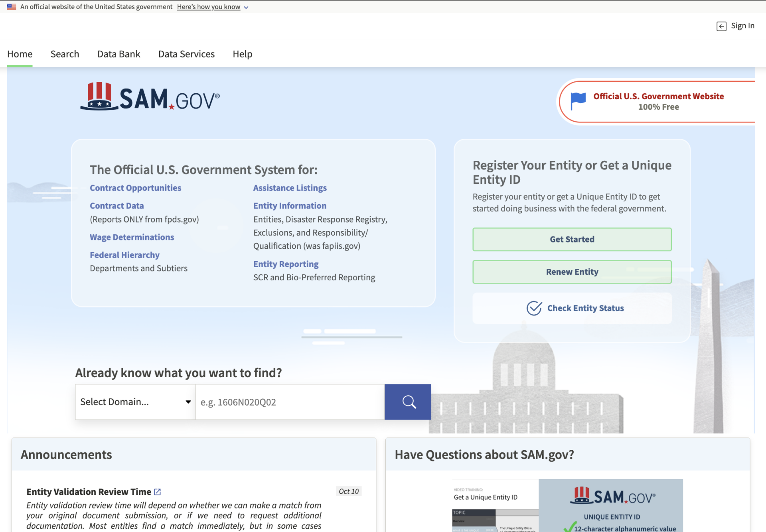
Task: Click the US flag icon in banner
Action: (x=12, y=7)
